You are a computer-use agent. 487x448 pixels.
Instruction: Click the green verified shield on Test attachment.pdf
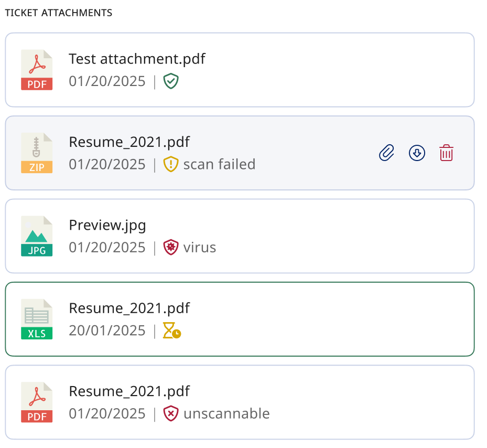(171, 81)
